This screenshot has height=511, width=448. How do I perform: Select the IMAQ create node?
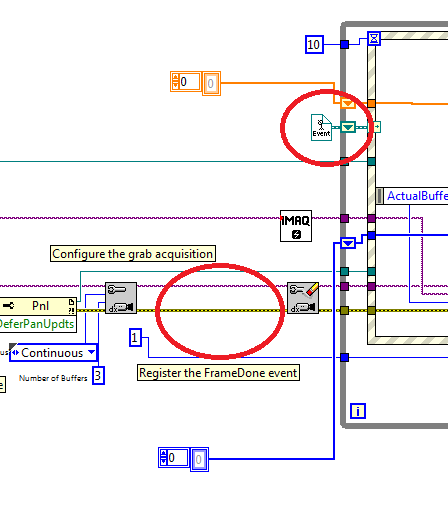[296, 226]
